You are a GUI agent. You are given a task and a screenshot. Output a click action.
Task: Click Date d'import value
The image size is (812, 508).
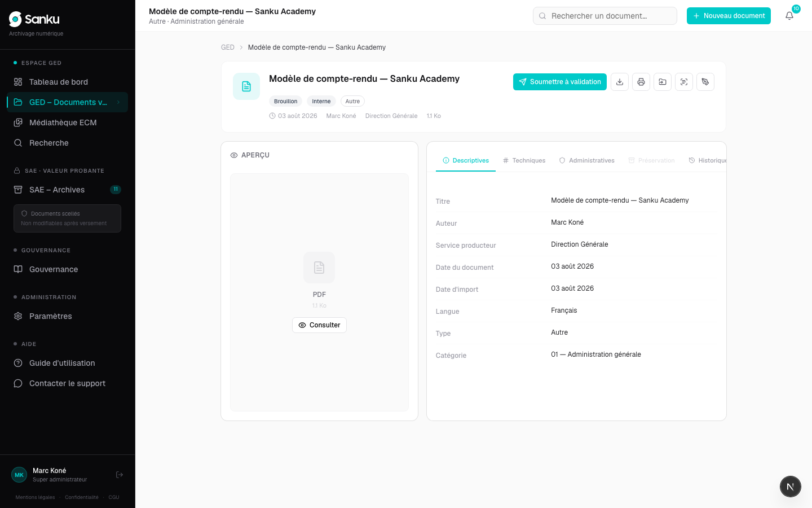click(572, 288)
